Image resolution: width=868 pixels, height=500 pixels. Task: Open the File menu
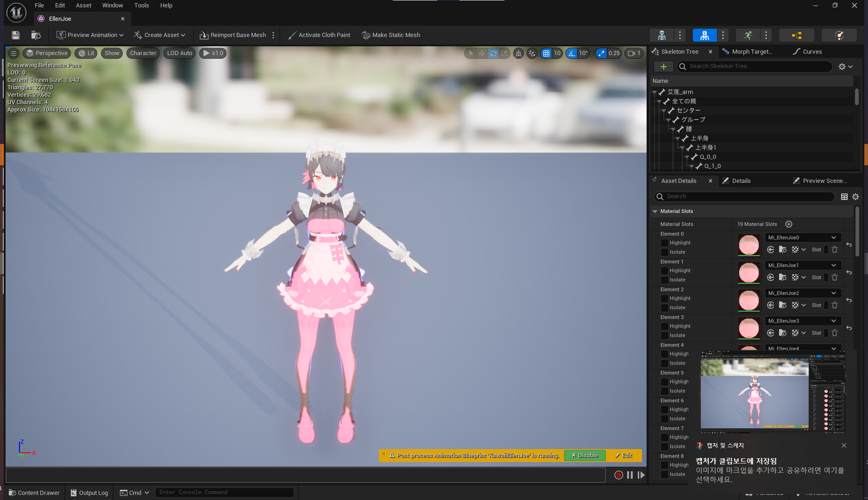pos(39,6)
